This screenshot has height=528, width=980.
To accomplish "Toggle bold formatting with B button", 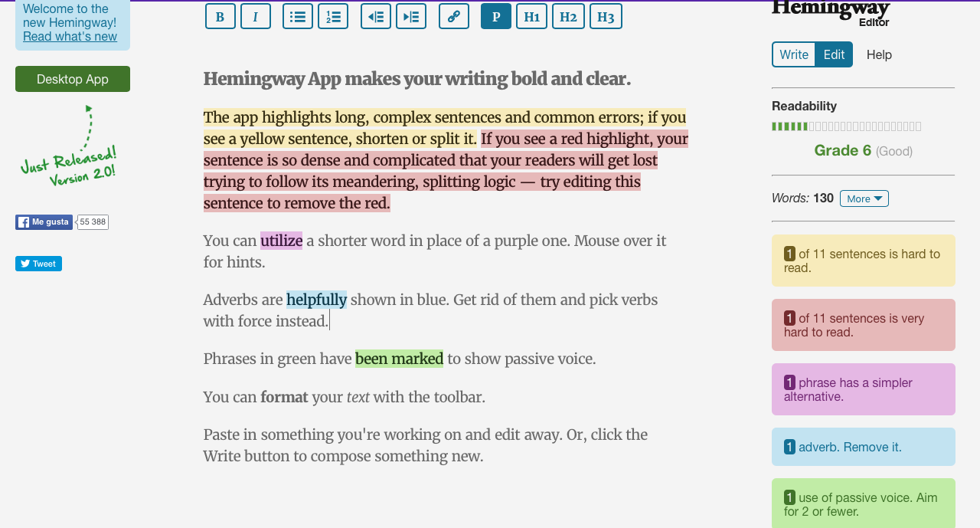I will pos(220,16).
